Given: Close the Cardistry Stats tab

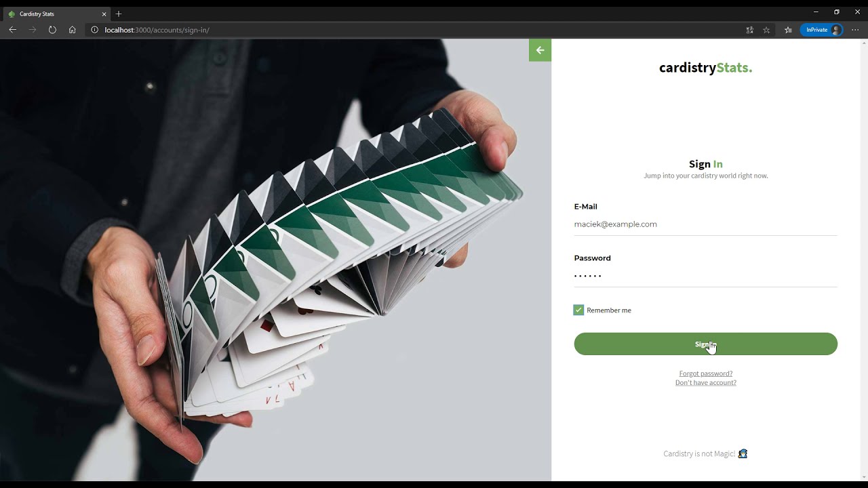Looking at the screenshot, I should pos(104,14).
